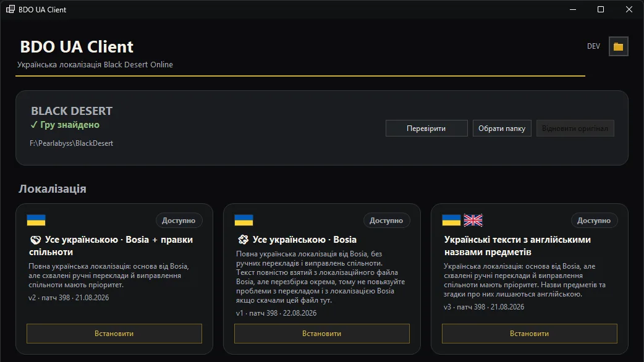Click the Ukrainian flag on first localization card

(x=36, y=220)
